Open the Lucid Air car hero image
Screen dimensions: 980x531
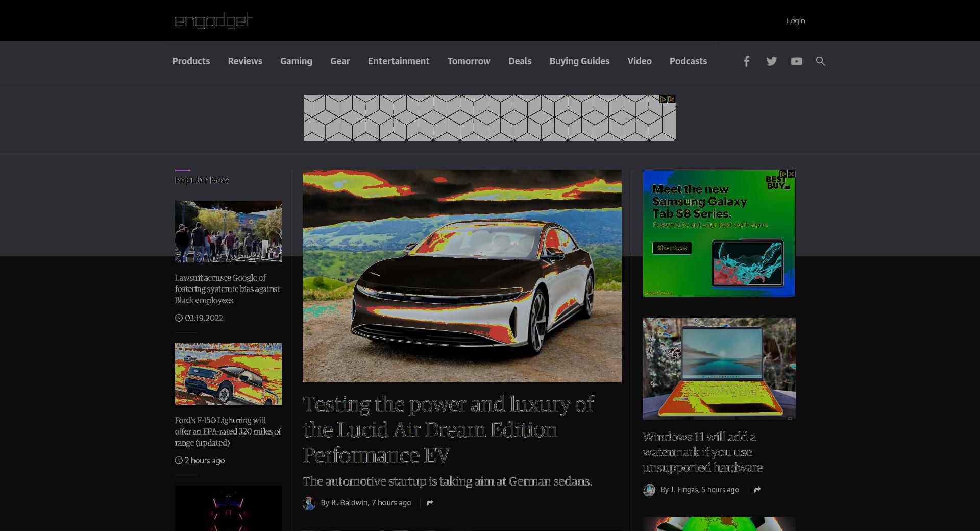point(462,276)
